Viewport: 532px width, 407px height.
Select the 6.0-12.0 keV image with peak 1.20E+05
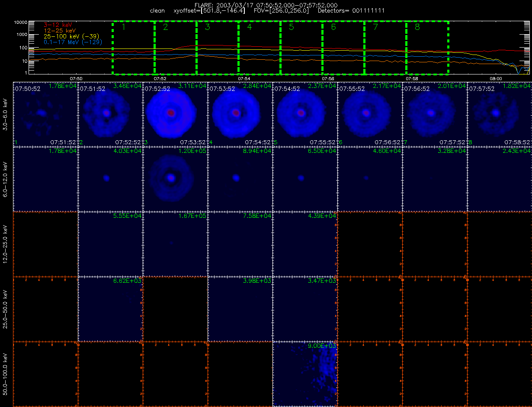tap(175, 179)
